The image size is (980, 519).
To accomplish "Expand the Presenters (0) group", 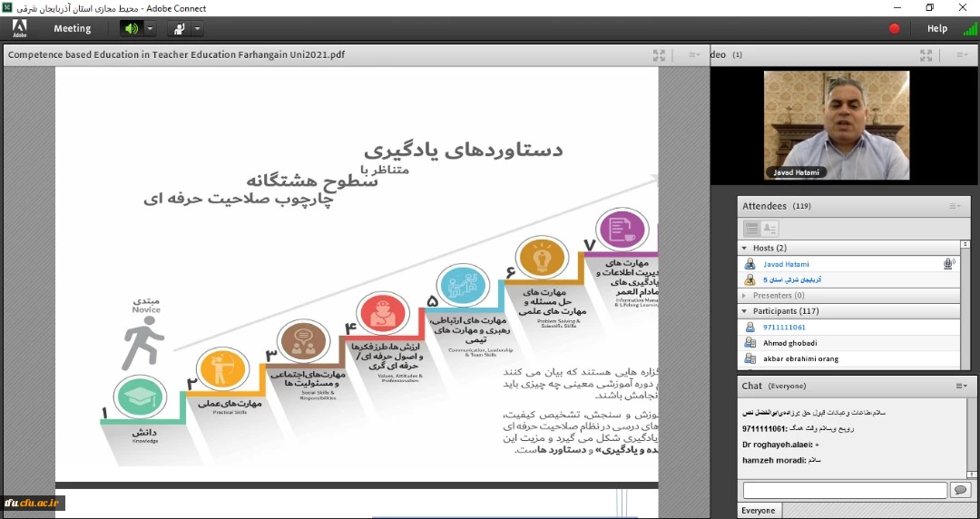I will click(745, 295).
